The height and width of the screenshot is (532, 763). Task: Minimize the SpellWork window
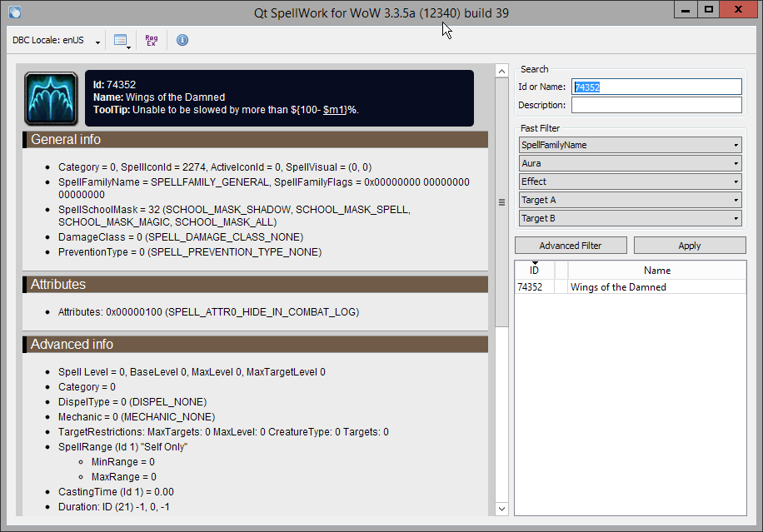click(686, 10)
